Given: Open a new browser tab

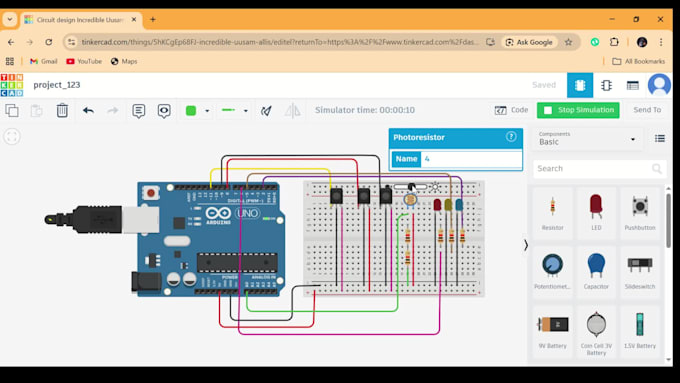Looking at the screenshot, I should [x=153, y=20].
